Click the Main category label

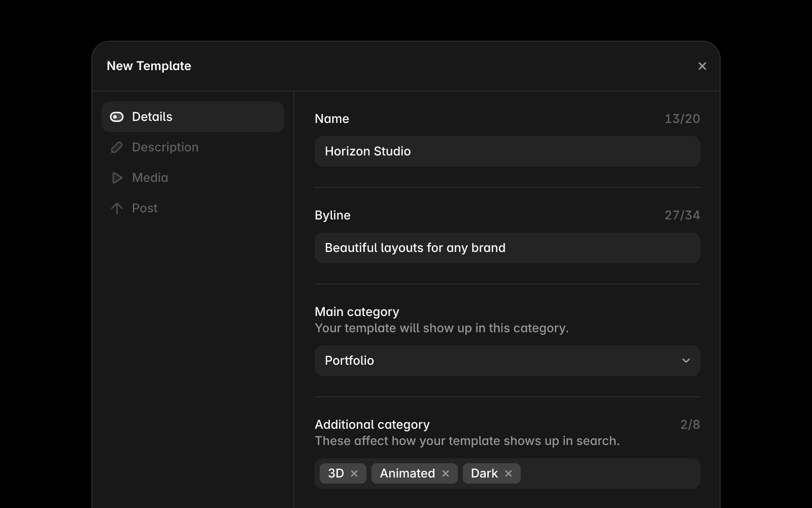coord(357,312)
